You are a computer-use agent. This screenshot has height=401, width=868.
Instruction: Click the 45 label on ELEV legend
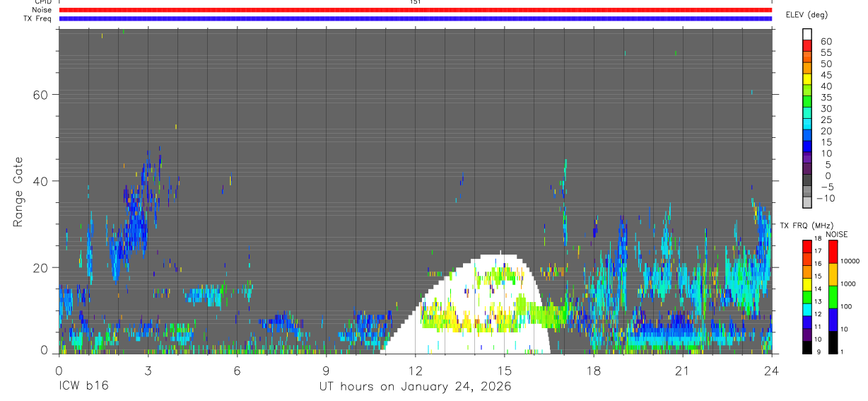[x=826, y=75]
